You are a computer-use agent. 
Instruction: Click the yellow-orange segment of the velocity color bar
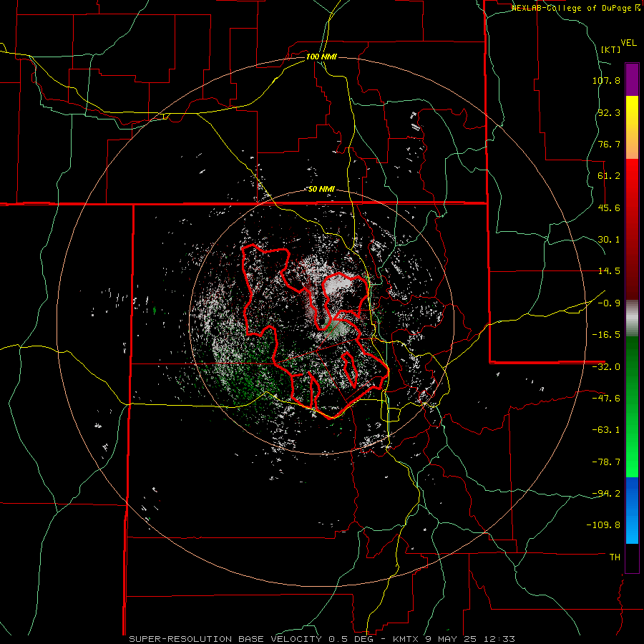click(x=632, y=127)
